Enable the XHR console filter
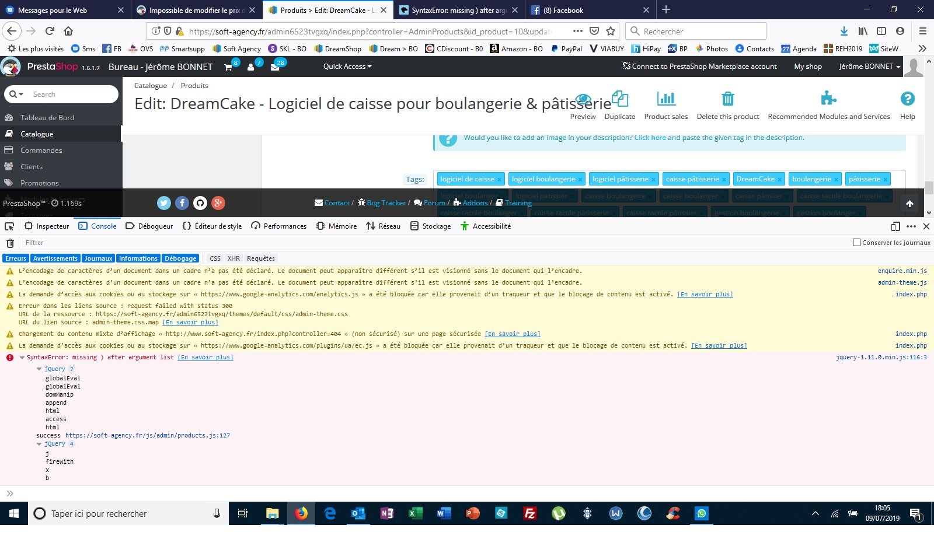The image size is (934, 560). (x=233, y=258)
